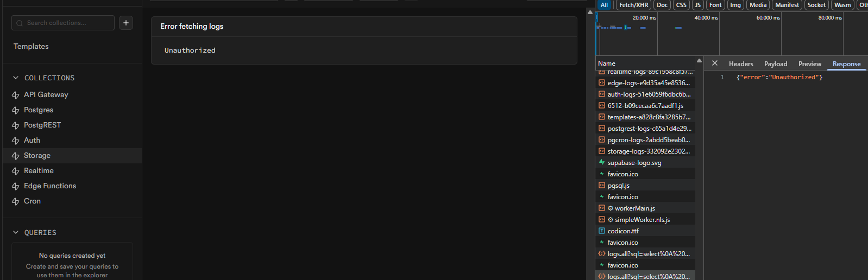
Task: Click the plus icon beside collections search
Action: [126, 23]
